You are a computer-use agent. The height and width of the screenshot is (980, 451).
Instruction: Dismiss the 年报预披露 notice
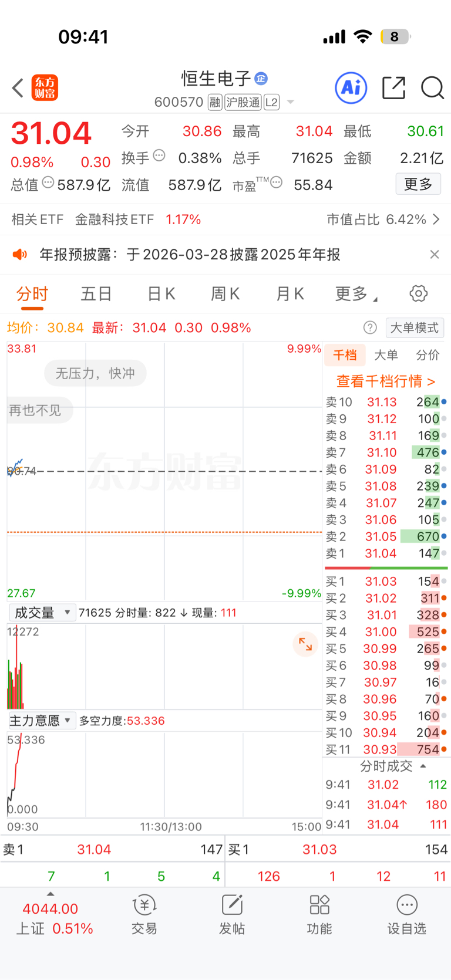[435, 254]
